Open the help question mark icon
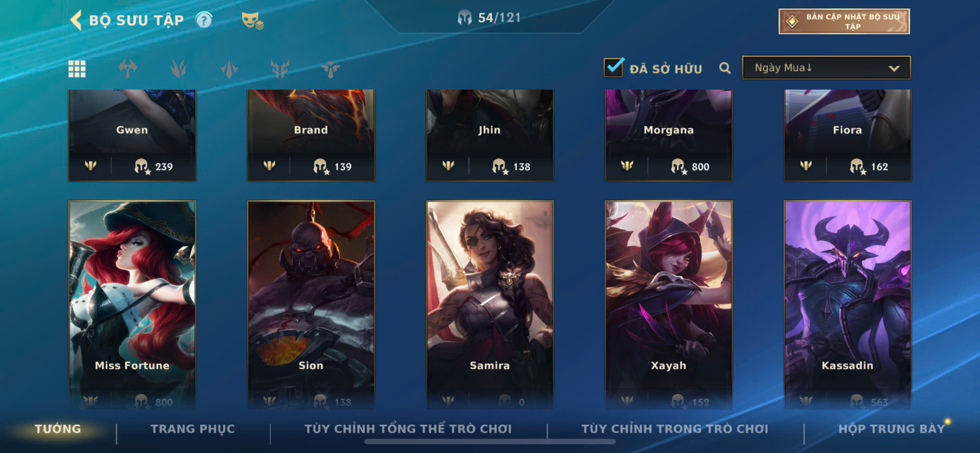The height and width of the screenshot is (453, 980). tap(204, 20)
